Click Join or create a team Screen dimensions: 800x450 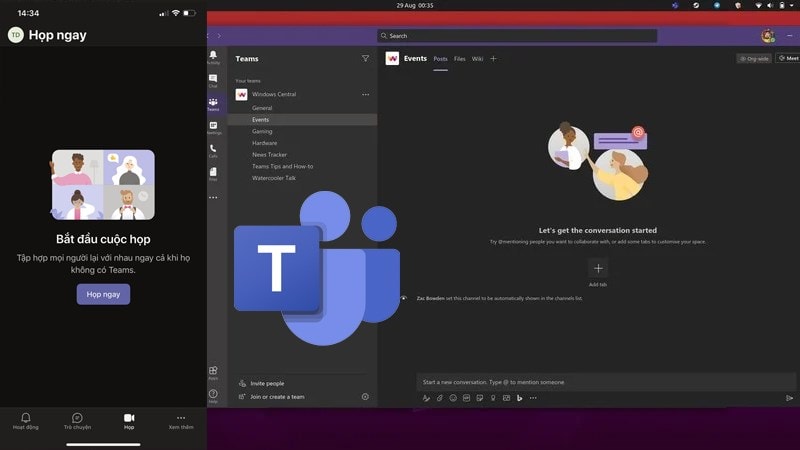click(277, 396)
